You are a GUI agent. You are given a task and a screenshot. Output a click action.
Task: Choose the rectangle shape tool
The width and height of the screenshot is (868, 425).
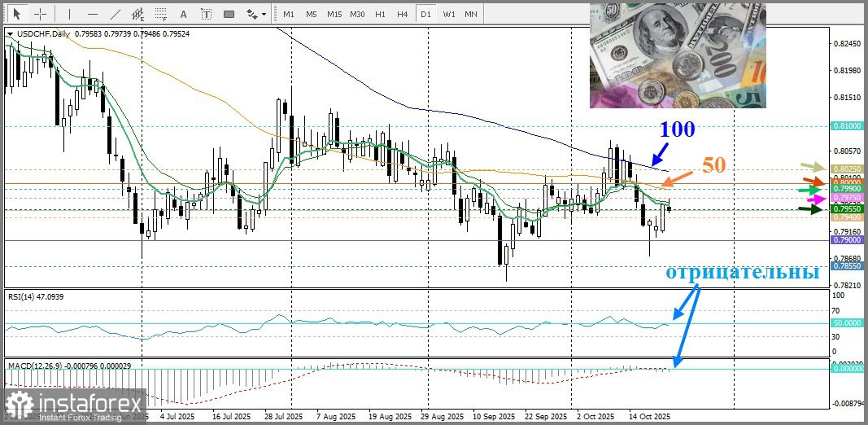click(229, 14)
